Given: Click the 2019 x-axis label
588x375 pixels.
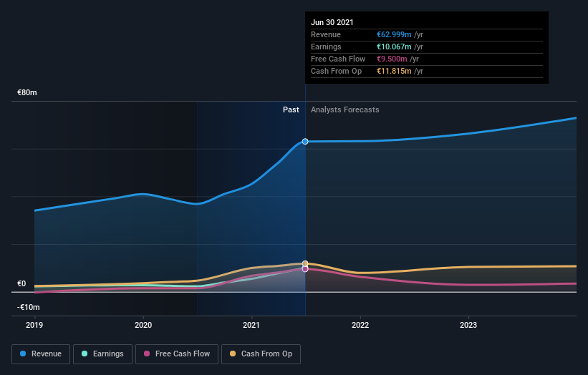Looking at the screenshot, I should [34, 325].
